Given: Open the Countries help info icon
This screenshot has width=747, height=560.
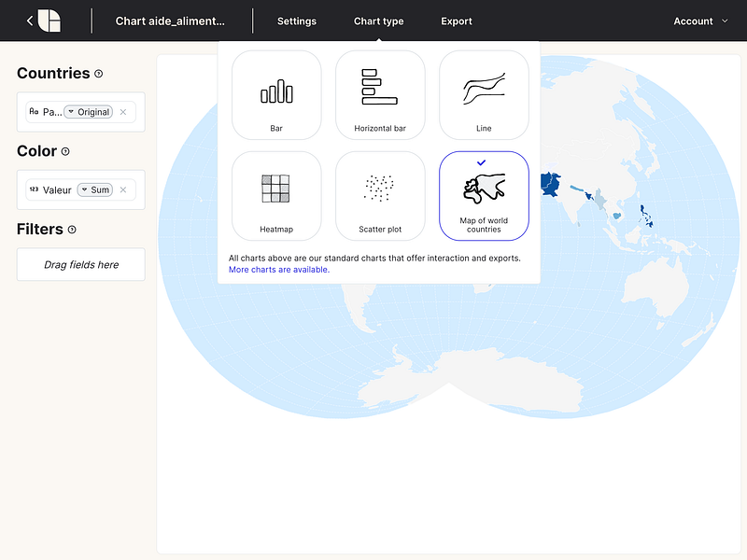Looking at the screenshot, I should click(99, 74).
